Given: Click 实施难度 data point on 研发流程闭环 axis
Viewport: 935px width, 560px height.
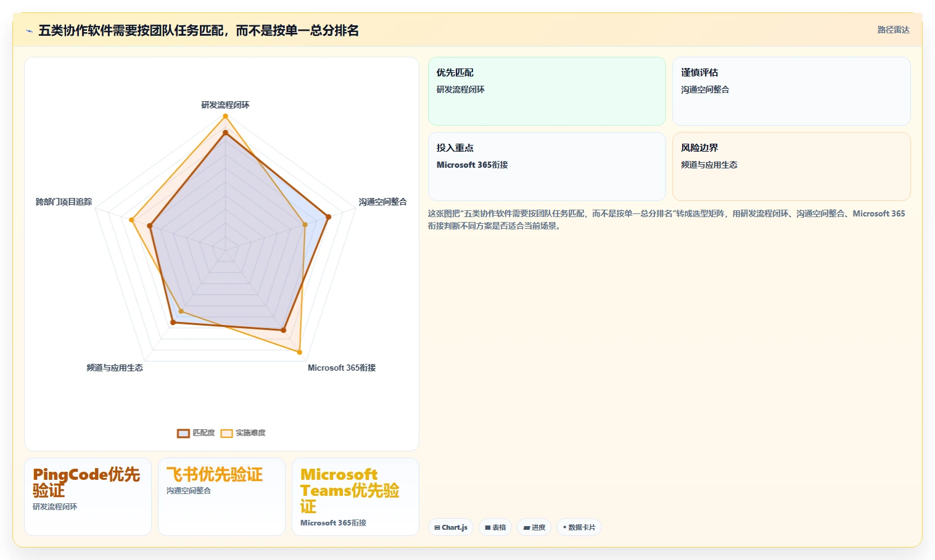Looking at the screenshot, I should 225,116.
